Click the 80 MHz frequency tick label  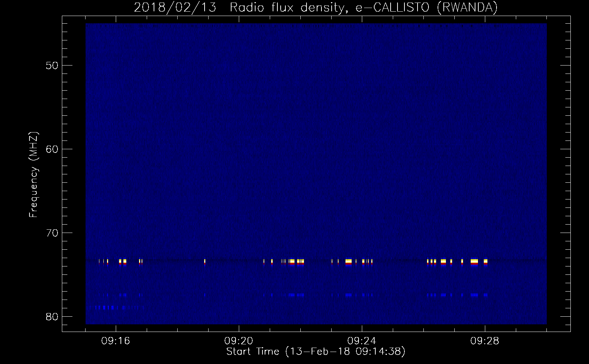[53, 317]
